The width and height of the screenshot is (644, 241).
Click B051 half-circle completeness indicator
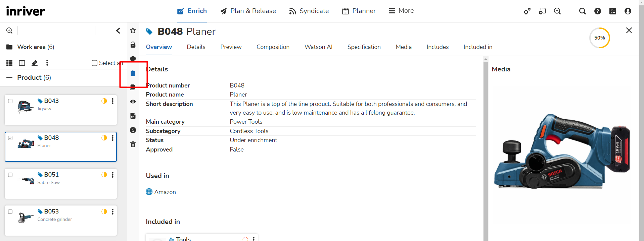104,175
